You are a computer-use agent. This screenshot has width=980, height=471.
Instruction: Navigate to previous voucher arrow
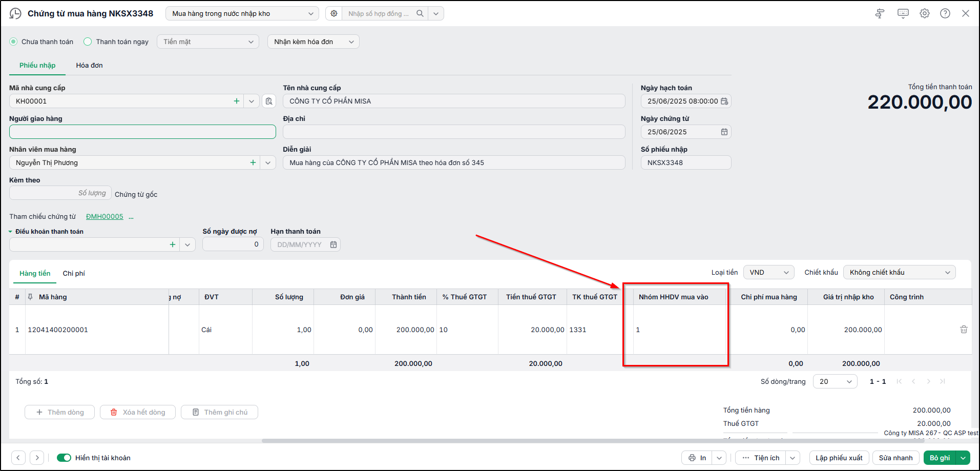tap(18, 458)
